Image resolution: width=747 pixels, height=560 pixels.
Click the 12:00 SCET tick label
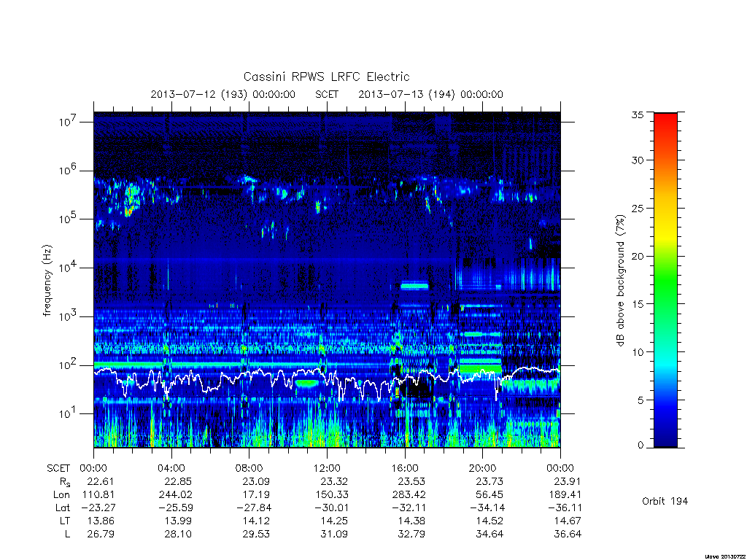[x=328, y=468]
